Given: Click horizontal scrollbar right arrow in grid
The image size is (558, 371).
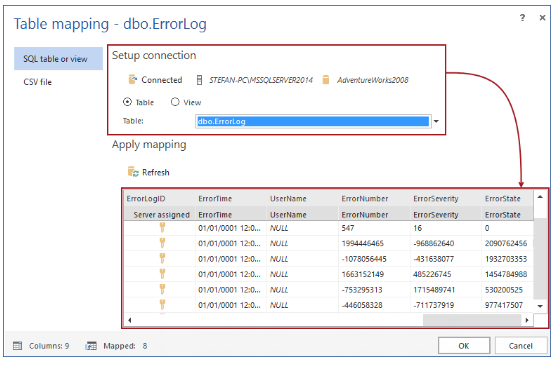Looking at the screenshot, I should [527, 320].
